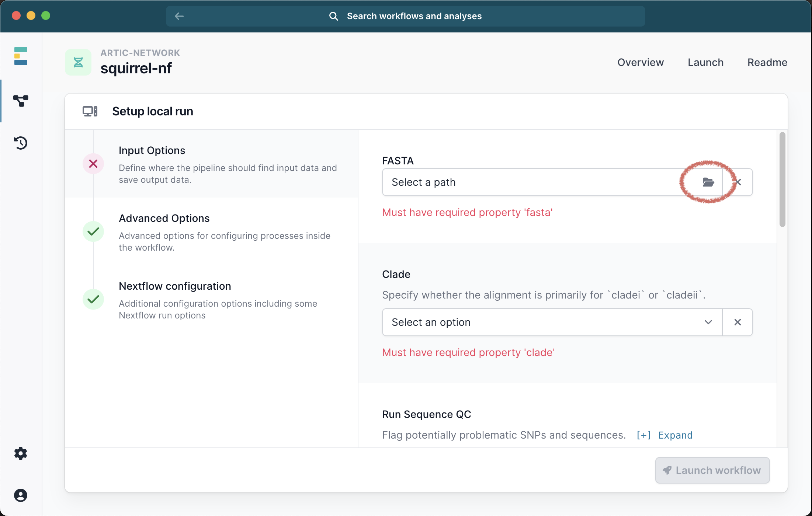Click the squirrel-nf DNA workflow icon
The height and width of the screenshot is (516, 812).
click(78, 62)
